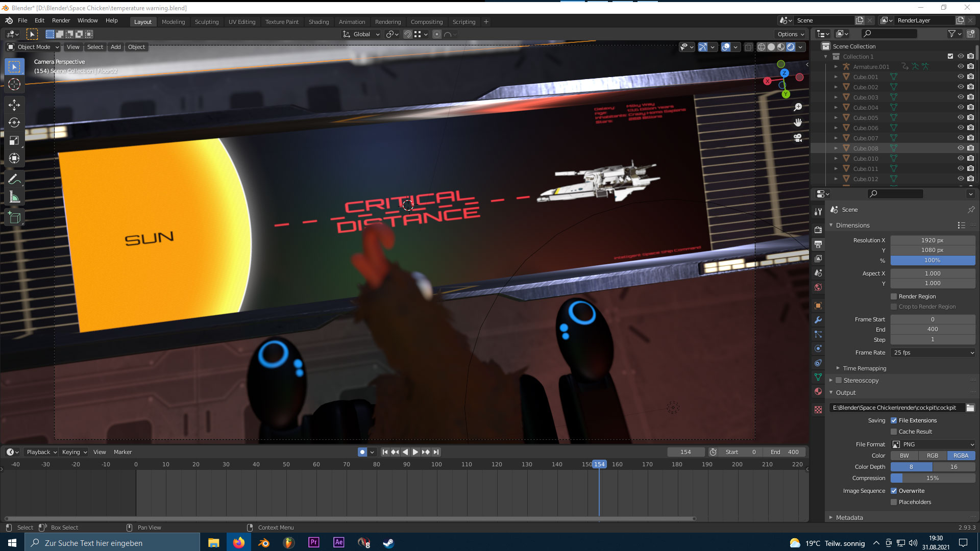
Task: Enable Placeholders checkbox
Action: point(894,502)
